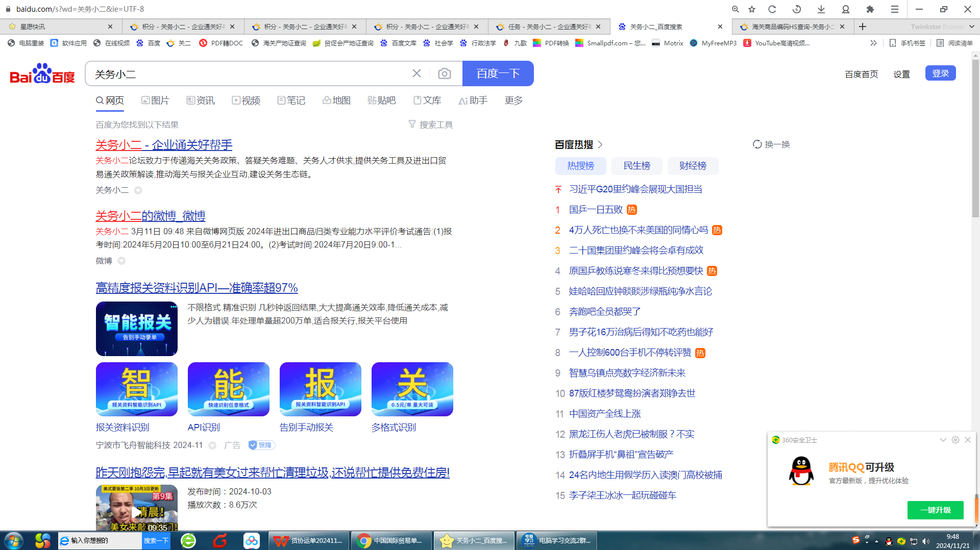
Task: Show hidden tray icons arrow
Action: point(876,541)
